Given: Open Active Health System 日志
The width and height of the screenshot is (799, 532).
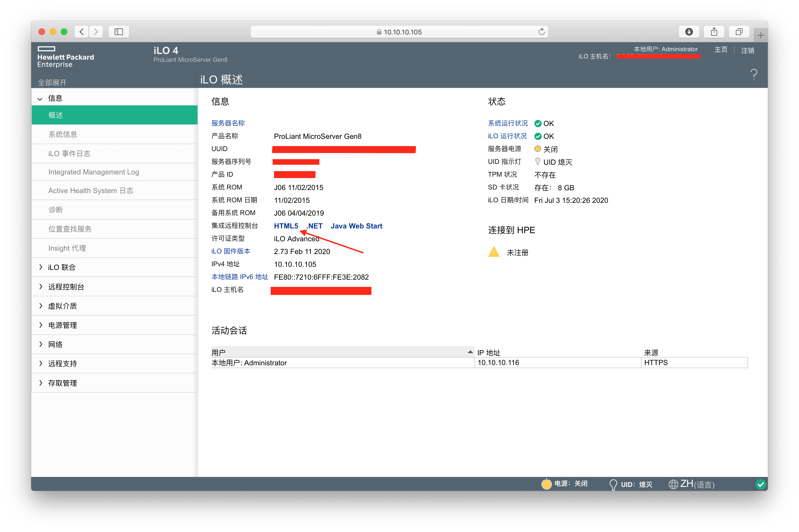Looking at the screenshot, I should coord(114,191).
